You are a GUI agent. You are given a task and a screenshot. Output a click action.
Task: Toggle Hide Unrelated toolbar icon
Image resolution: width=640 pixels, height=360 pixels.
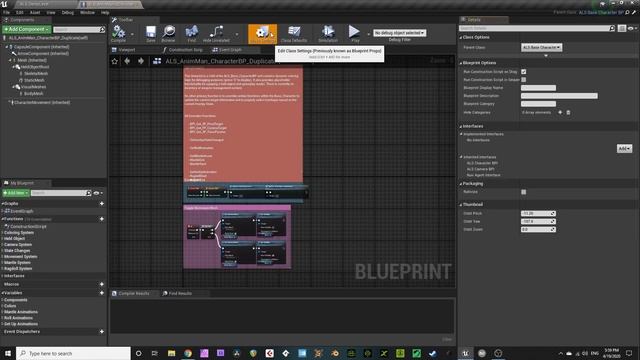pos(216,33)
